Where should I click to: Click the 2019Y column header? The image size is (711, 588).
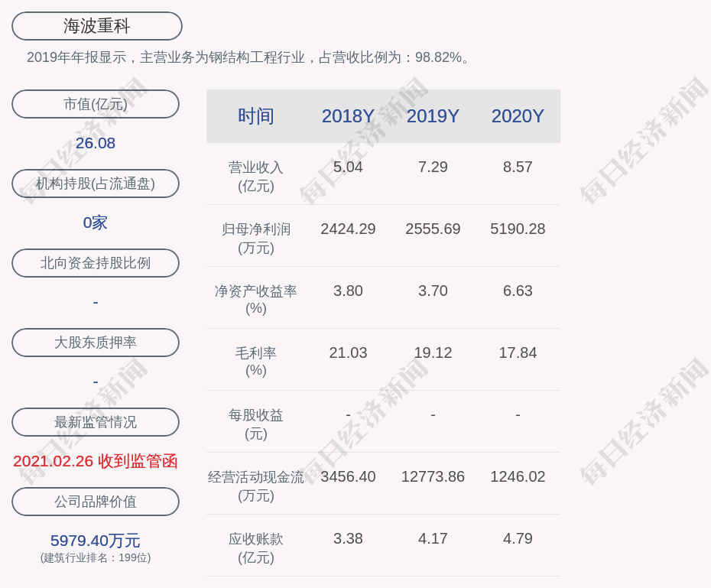coord(433,116)
